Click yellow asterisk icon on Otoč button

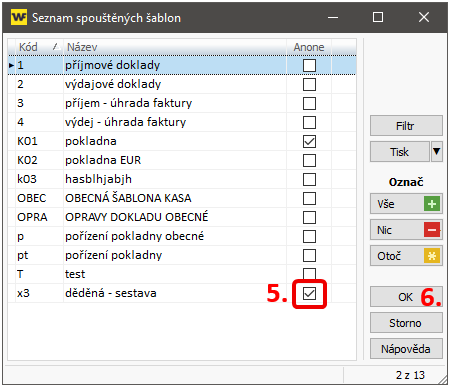coord(432,256)
